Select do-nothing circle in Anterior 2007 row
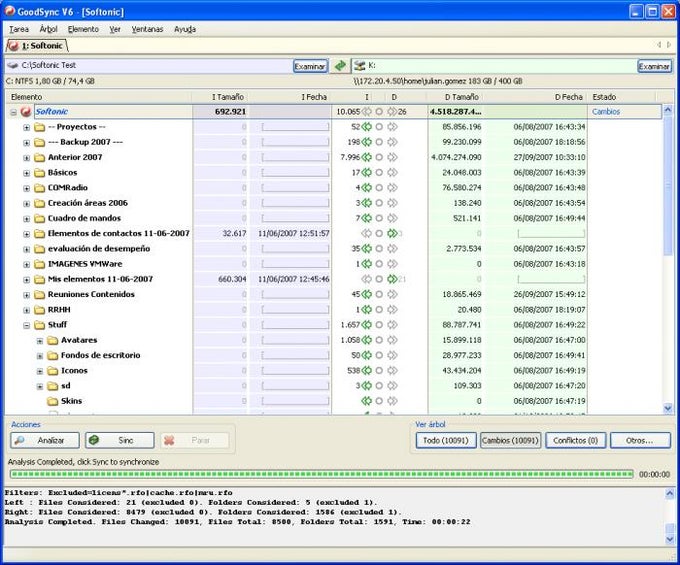680x565 pixels. (x=379, y=157)
